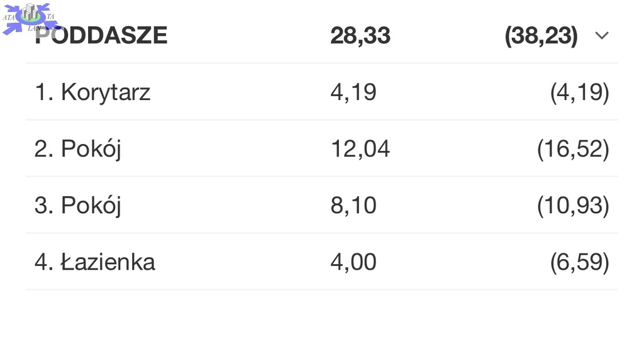Open the 1. Korytarz entry
Screen dimensions: 644x342
(x=92, y=92)
